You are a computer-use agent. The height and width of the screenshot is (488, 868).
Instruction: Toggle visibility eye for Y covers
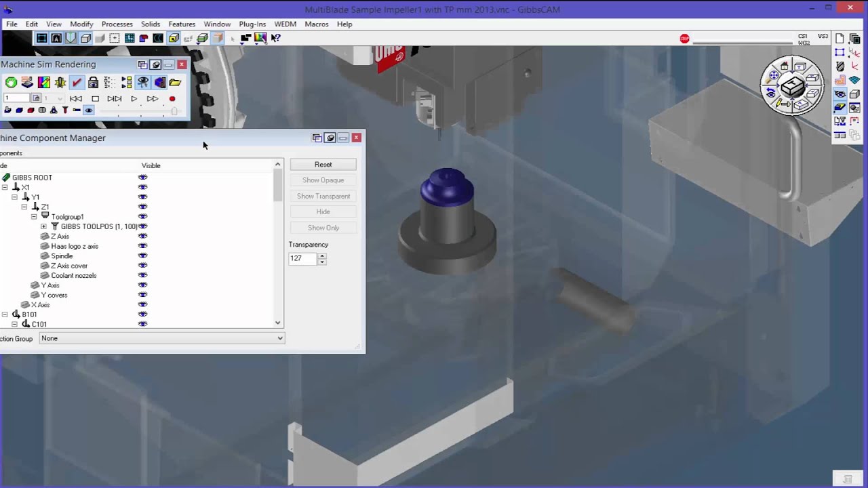click(142, 295)
